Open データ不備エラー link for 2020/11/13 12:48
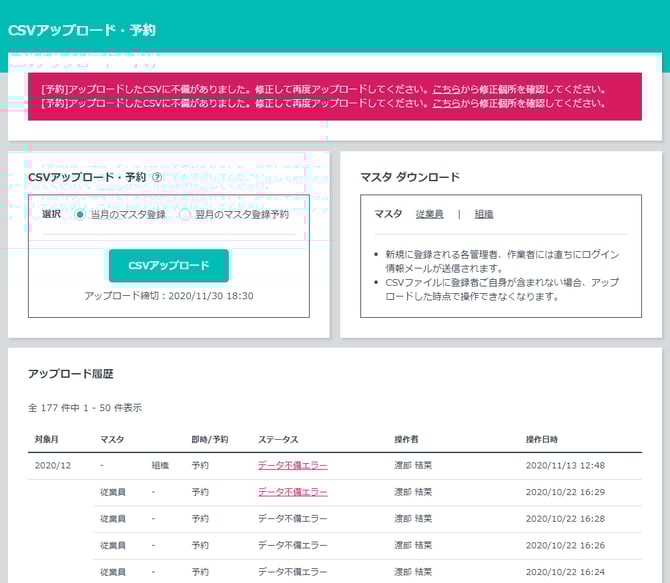670x583 pixels. [x=293, y=465]
